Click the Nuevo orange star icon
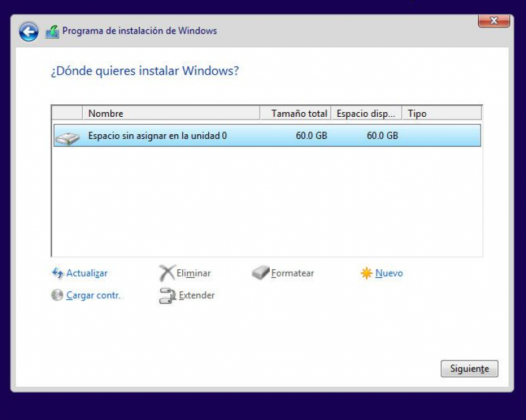 pyautogui.click(x=366, y=273)
